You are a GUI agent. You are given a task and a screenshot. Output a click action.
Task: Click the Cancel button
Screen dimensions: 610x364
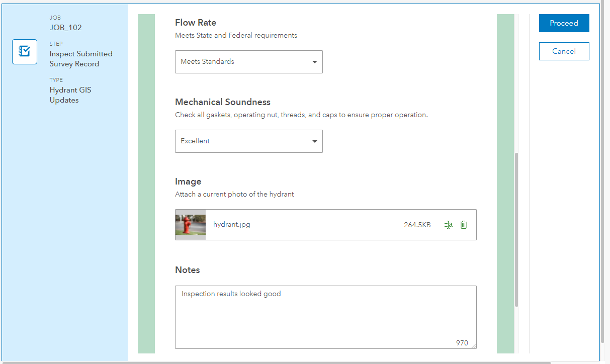(x=564, y=51)
